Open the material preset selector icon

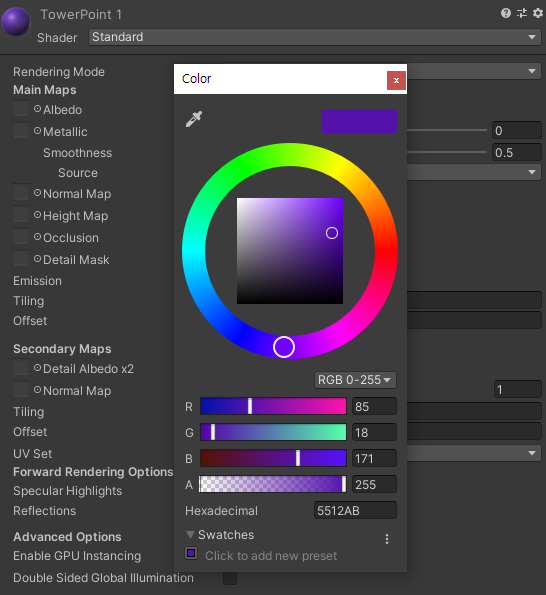522,13
